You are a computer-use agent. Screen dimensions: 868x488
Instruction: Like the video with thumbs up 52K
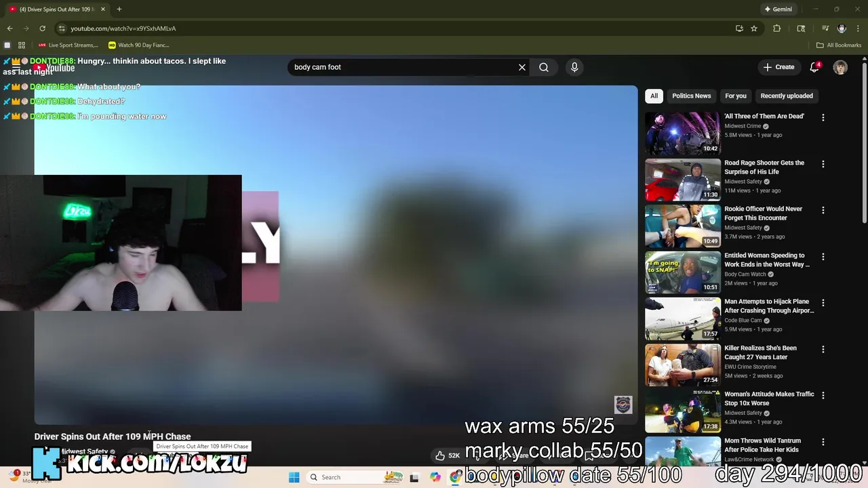448,455
